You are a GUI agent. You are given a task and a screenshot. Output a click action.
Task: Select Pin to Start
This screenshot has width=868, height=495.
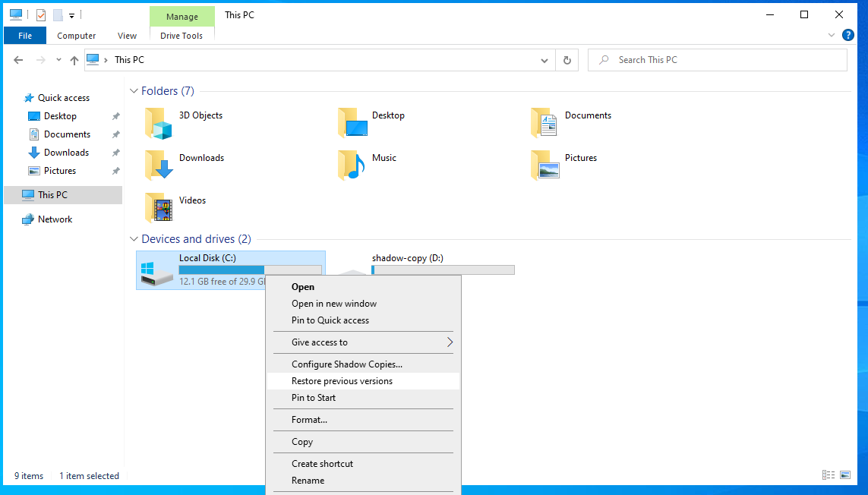pyautogui.click(x=363, y=398)
